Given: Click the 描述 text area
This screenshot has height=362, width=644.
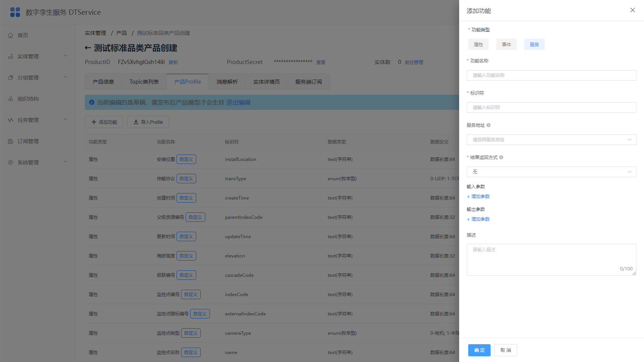Looking at the screenshot, I should (x=552, y=260).
